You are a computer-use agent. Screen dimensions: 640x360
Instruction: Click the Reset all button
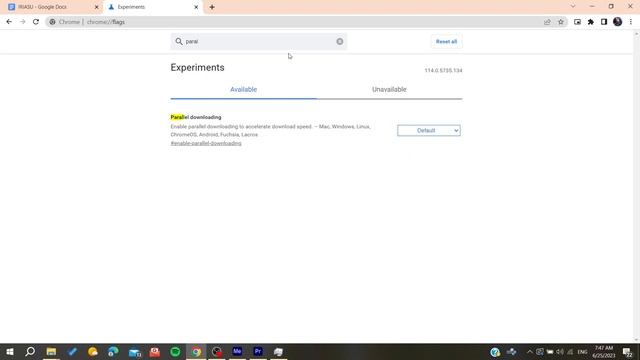coord(446,42)
